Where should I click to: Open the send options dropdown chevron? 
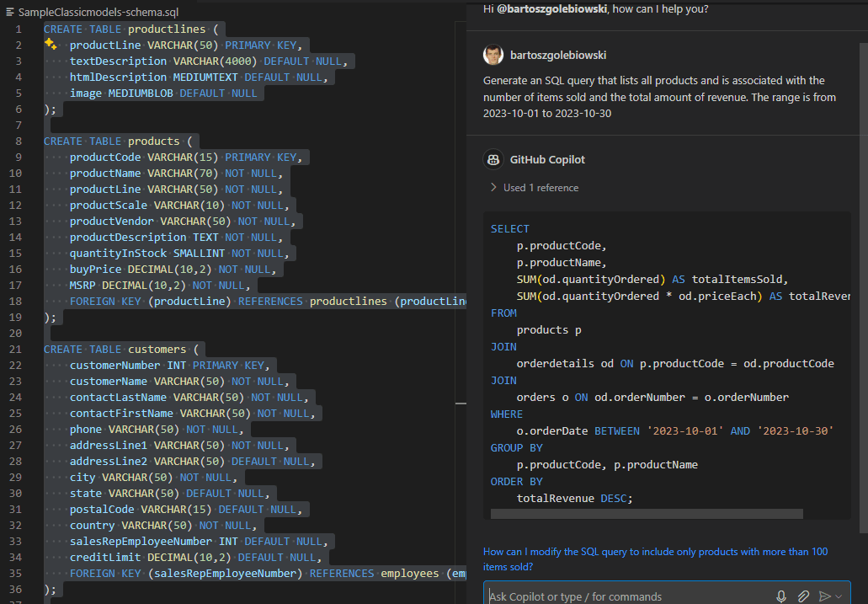pos(839,596)
